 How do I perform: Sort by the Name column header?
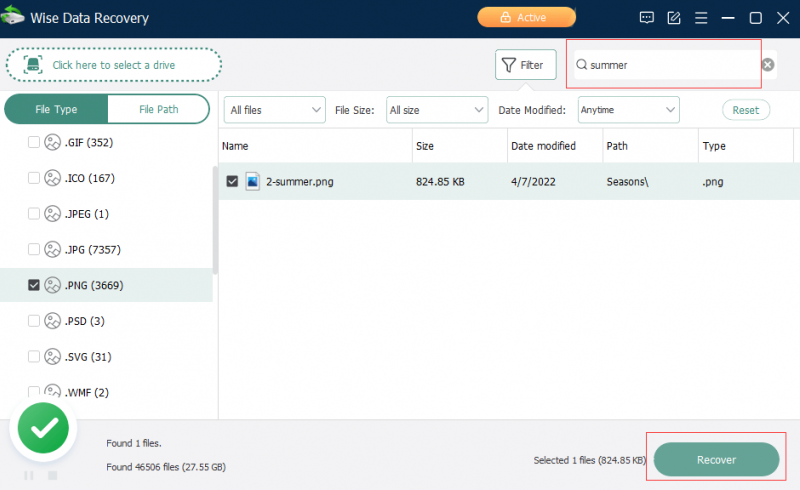point(315,146)
